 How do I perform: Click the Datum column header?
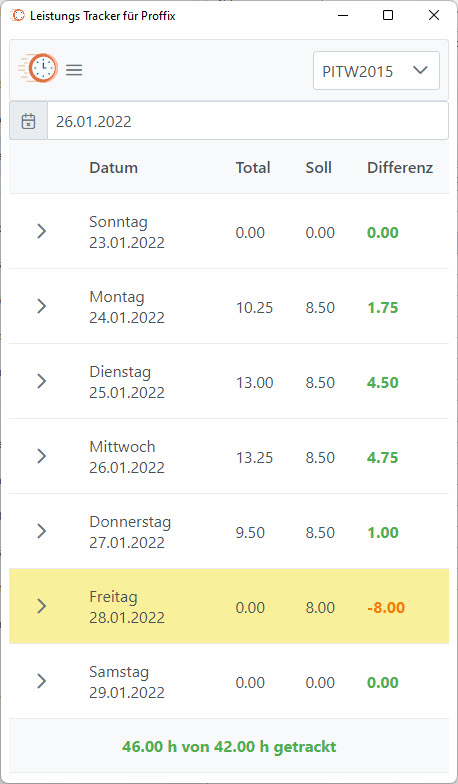click(x=114, y=168)
